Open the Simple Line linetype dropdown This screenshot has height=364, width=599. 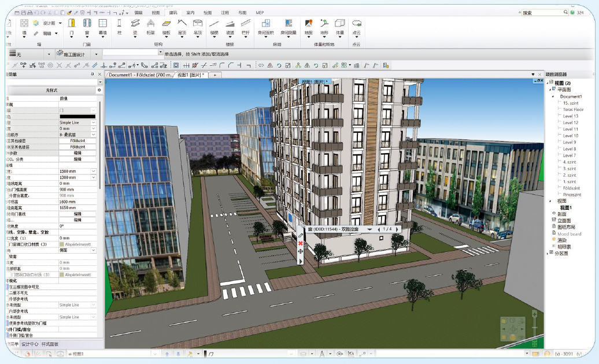93,122
